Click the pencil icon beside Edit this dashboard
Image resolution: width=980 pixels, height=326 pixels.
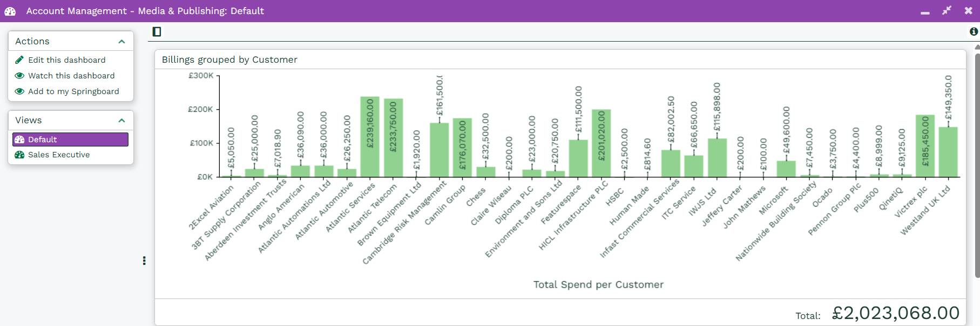[19, 60]
